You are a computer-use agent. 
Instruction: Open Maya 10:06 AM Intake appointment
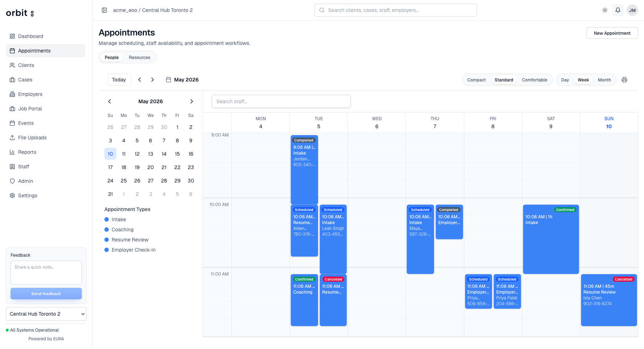(x=420, y=239)
